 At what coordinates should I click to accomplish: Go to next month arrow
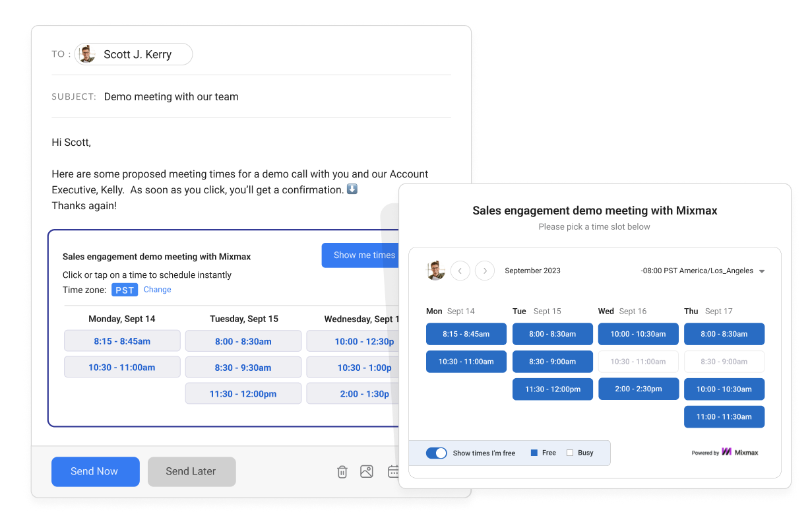[485, 271]
